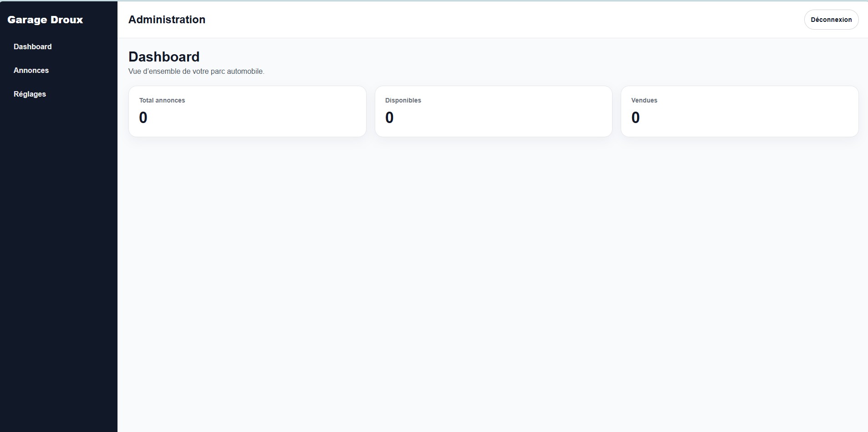Open the Réglages settings page
This screenshot has height=432, width=868.
(x=30, y=94)
